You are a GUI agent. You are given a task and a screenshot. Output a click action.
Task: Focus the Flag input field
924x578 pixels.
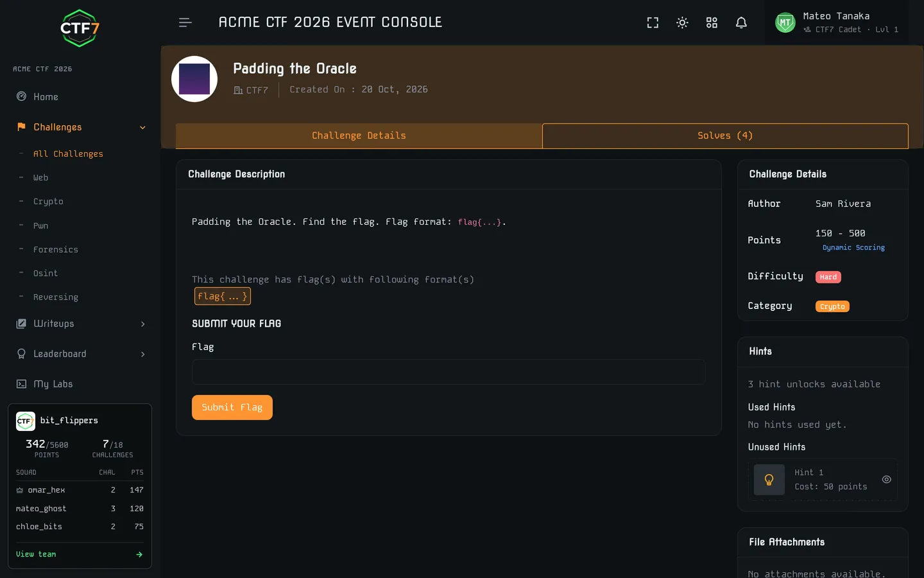pos(449,372)
